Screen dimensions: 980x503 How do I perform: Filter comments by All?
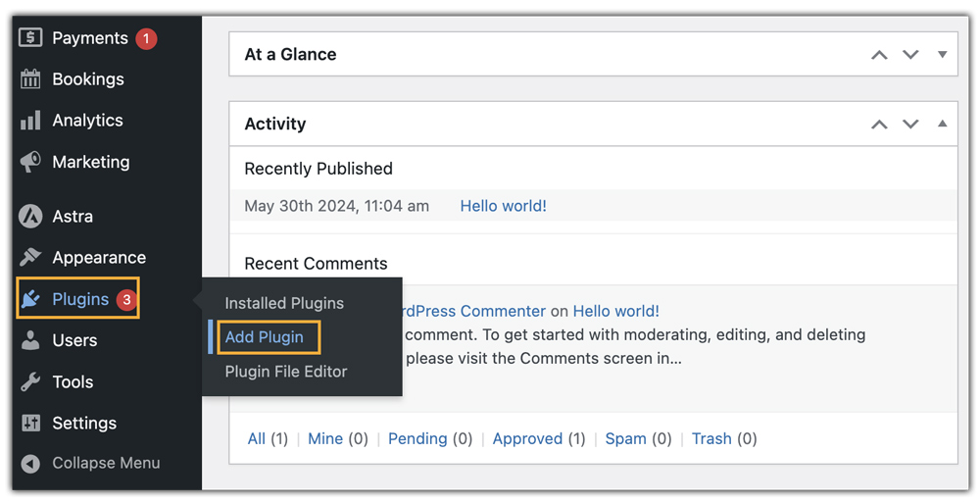click(256, 438)
